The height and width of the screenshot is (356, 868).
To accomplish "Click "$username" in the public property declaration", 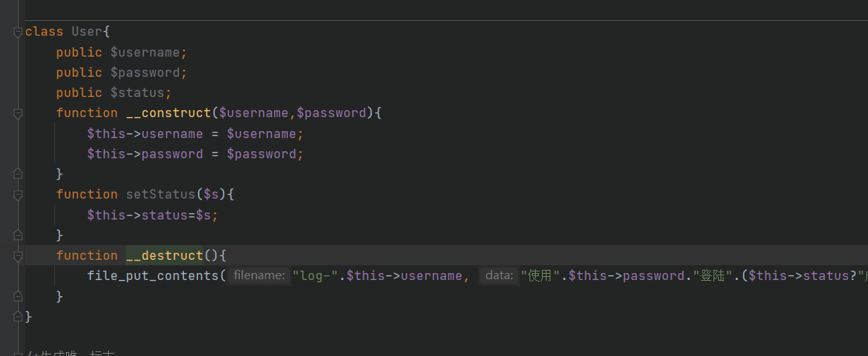I will pos(145,53).
